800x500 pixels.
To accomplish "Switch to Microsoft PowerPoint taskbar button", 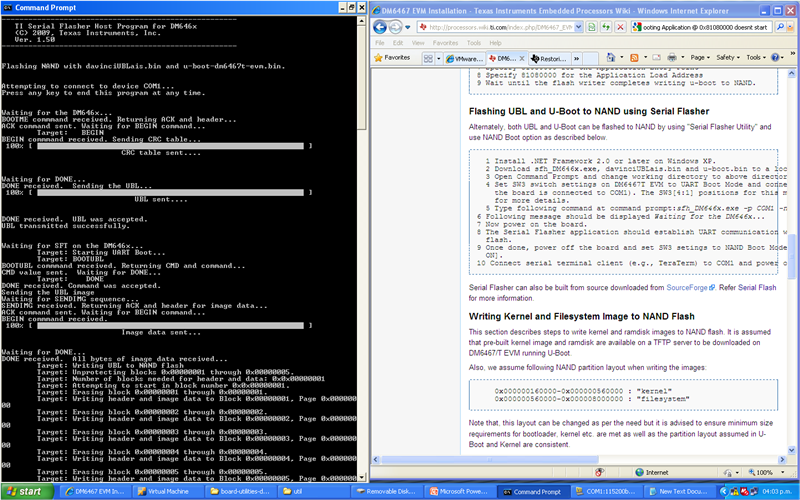I will [x=460, y=491].
